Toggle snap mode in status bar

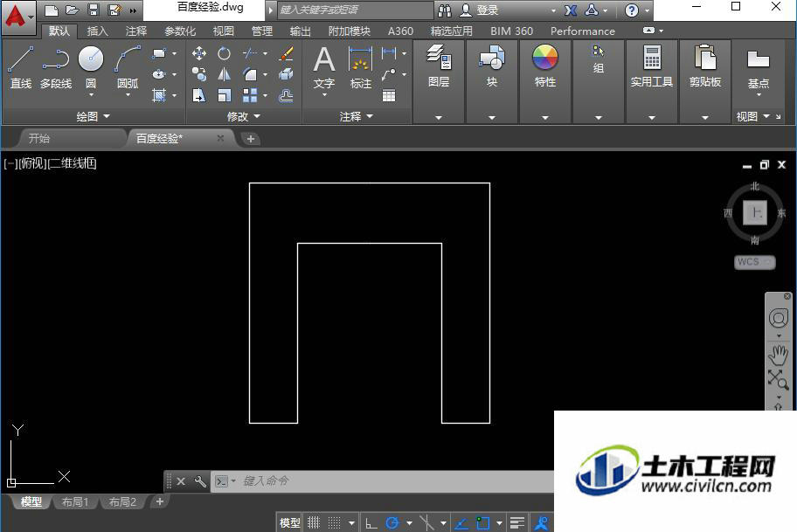coord(334,522)
